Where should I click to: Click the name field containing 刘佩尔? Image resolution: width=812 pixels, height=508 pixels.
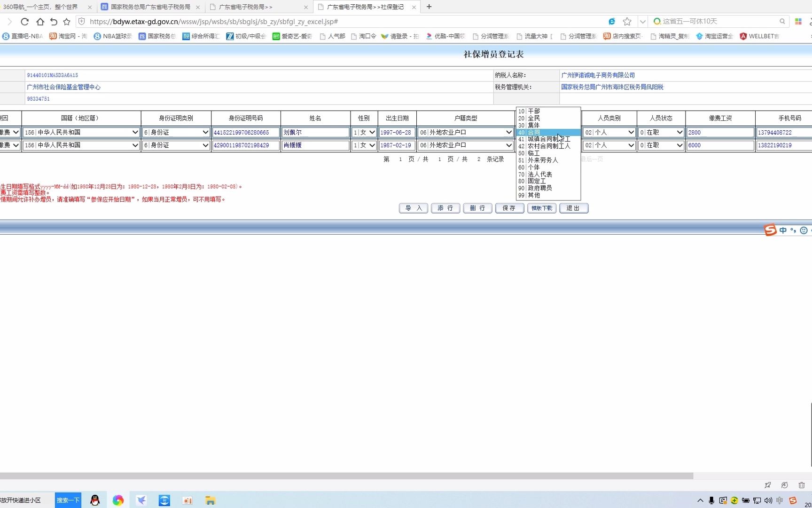click(x=315, y=133)
